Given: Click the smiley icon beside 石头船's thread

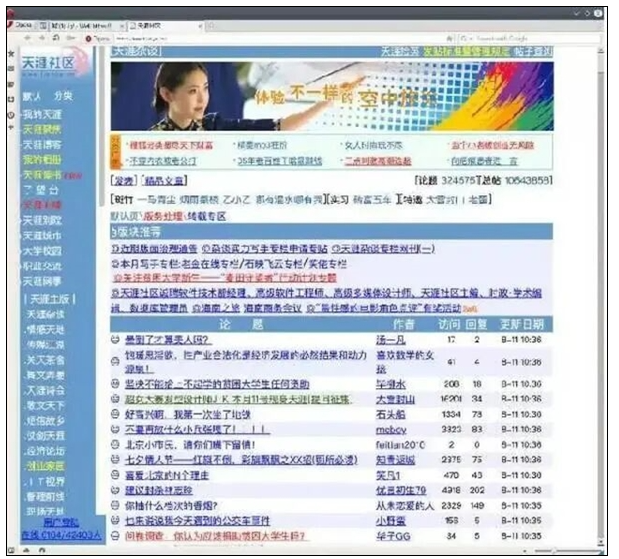Looking at the screenshot, I should pos(115,414).
